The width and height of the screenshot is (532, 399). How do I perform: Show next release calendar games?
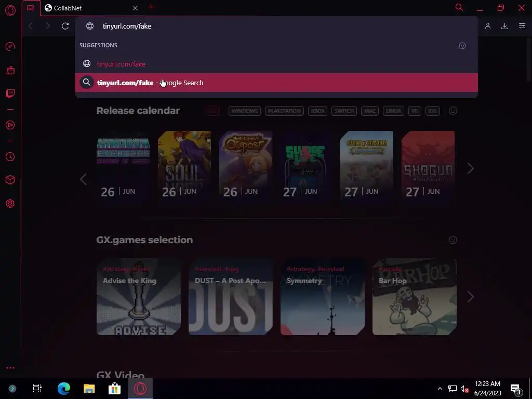tap(470, 168)
